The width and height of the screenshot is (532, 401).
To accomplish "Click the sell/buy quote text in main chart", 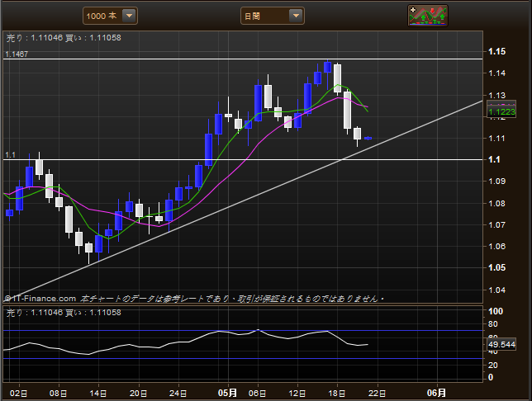I will (x=64, y=38).
